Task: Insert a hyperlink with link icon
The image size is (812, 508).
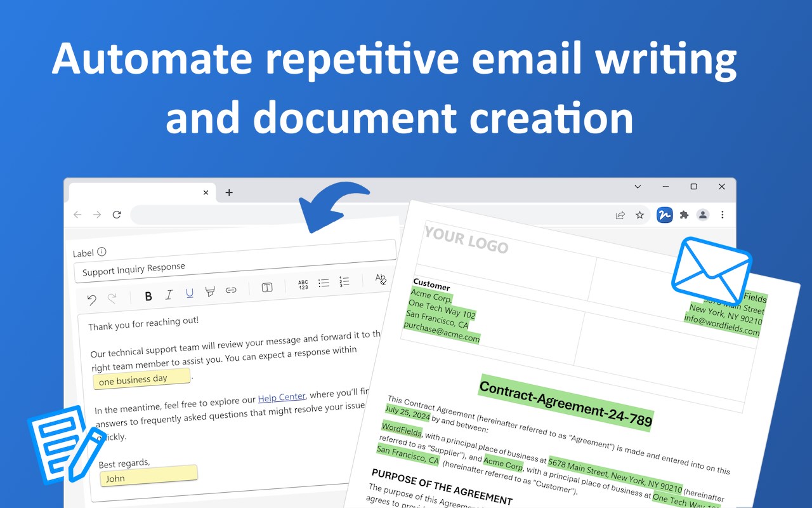Action: 231,290
